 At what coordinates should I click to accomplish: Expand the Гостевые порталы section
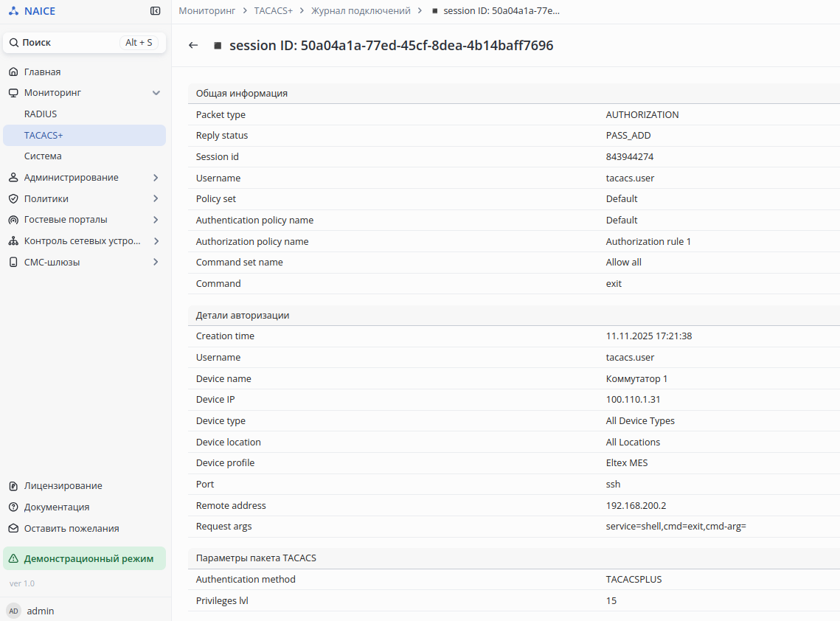point(156,220)
